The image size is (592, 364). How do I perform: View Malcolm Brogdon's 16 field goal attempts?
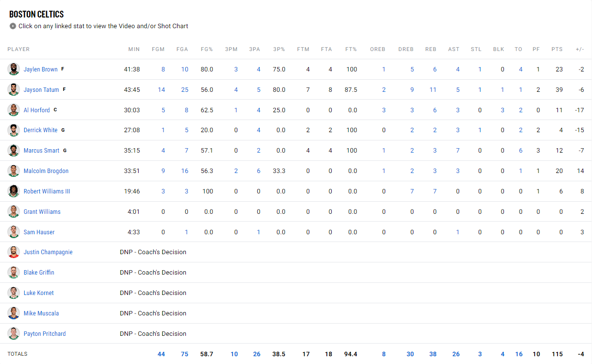tap(185, 171)
